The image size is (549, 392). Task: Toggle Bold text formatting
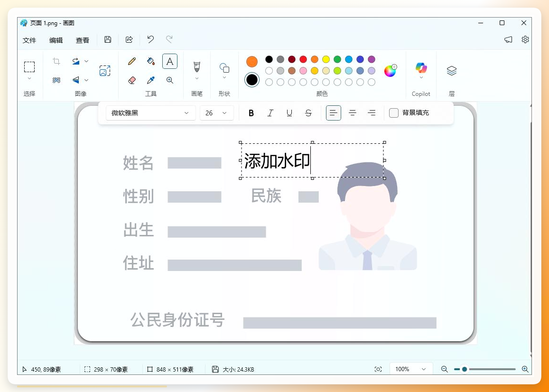pos(251,113)
